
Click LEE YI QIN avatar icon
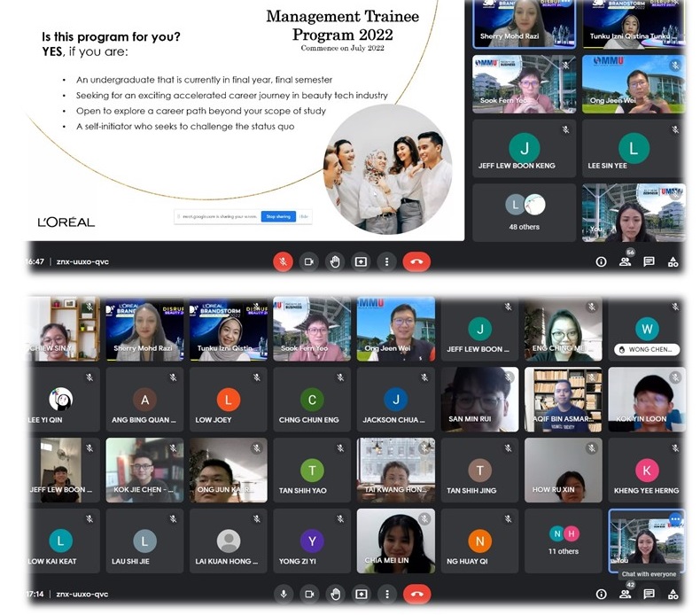61,399
